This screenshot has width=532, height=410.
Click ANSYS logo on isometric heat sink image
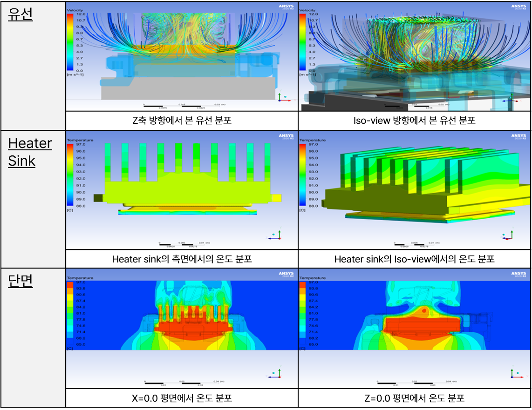(518, 136)
